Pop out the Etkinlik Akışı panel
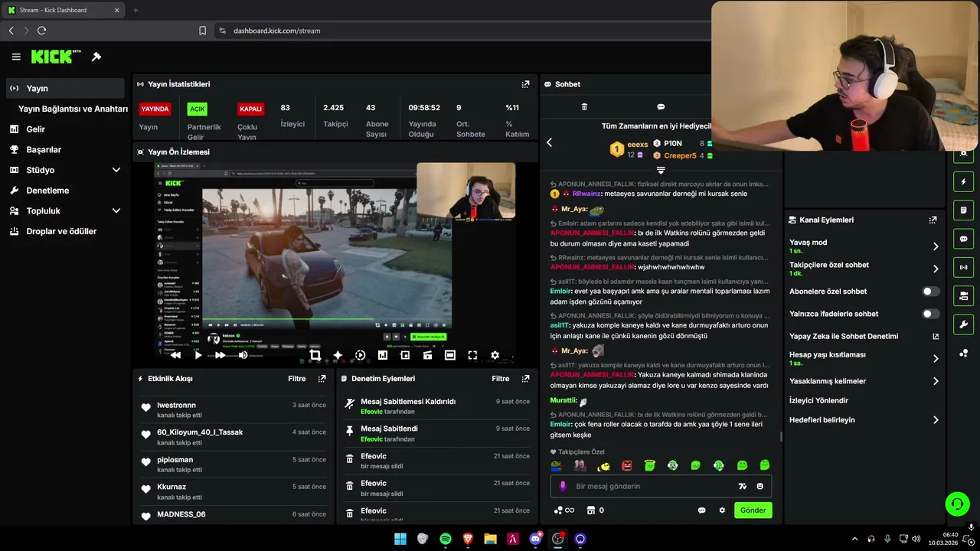Viewport: 980px width, 551px height. pos(322,379)
